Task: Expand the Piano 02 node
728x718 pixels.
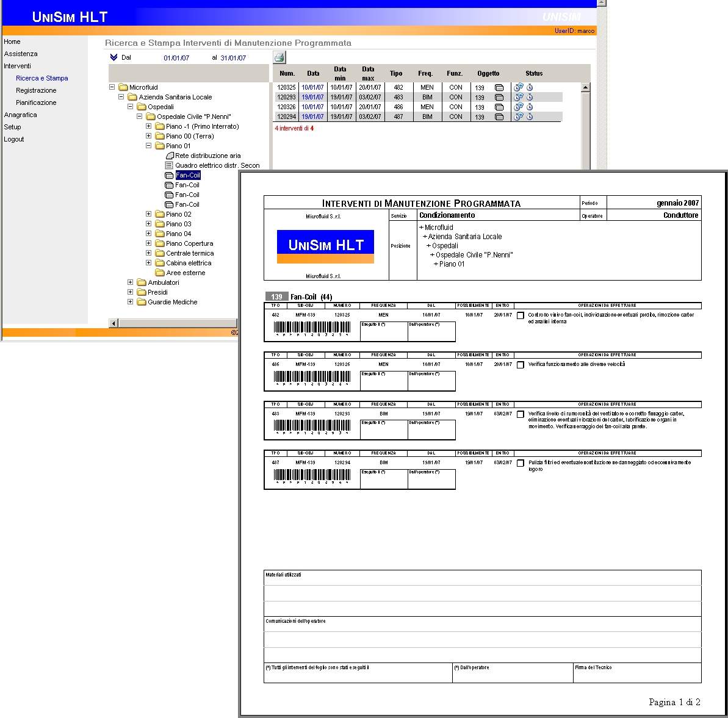Action: click(x=148, y=214)
